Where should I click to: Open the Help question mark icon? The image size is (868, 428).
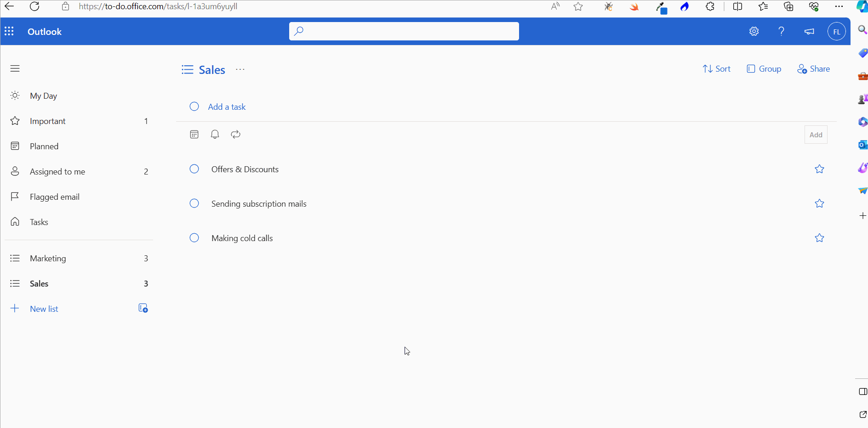(x=781, y=31)
